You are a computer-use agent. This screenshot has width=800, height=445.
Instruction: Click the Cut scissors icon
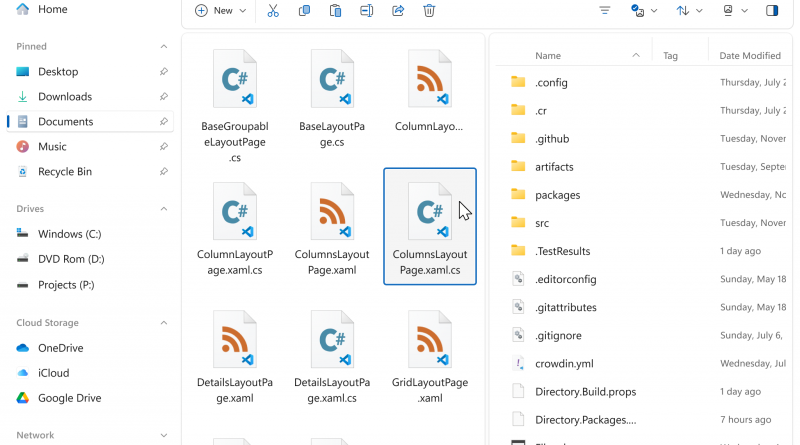[273, 11]
